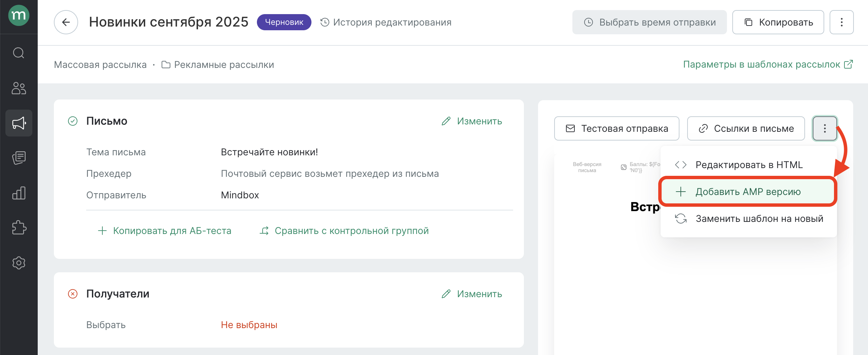Open the analytics bar chart icon
This screenshot has height=355, width=868.
click(x=19, y=193)
